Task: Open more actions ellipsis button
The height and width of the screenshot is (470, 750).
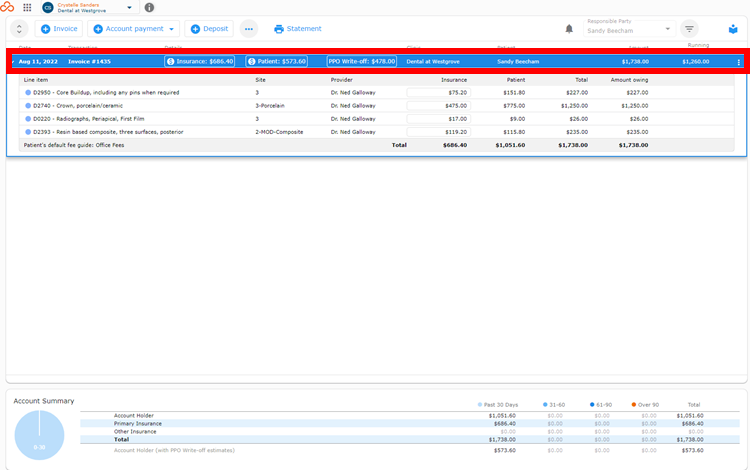Action: (249, 29)
